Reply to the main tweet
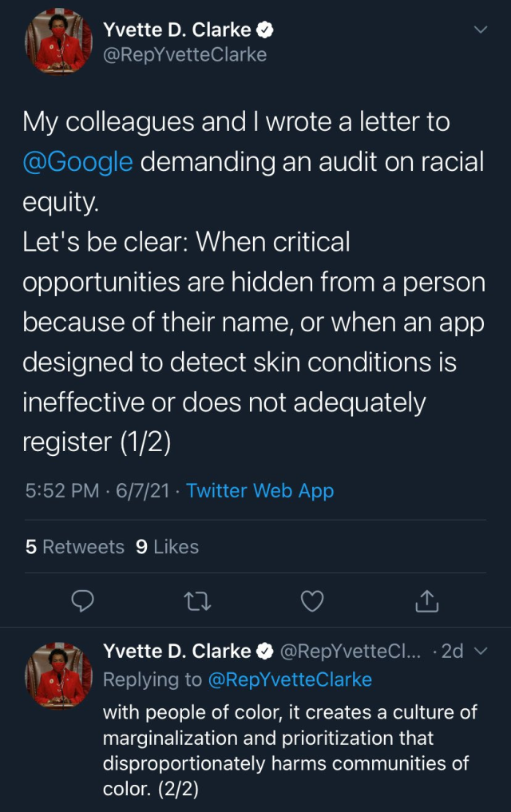This screenshot has height=812, width=511. pos(83,601)
